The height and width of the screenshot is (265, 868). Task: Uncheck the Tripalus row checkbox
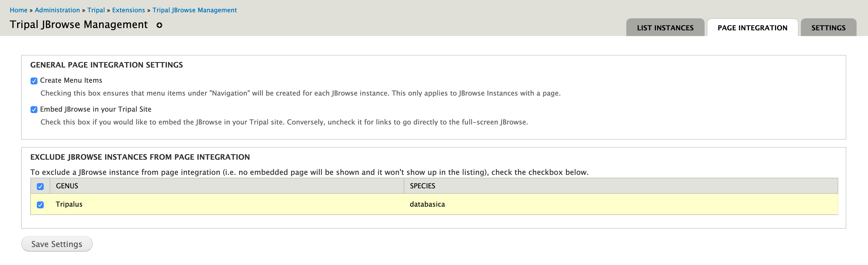(41, 205)
